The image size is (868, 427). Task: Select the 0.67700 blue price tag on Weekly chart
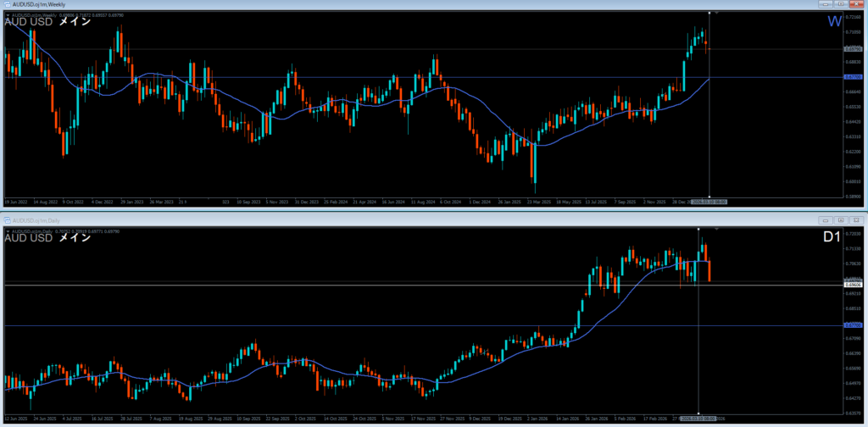854,77
